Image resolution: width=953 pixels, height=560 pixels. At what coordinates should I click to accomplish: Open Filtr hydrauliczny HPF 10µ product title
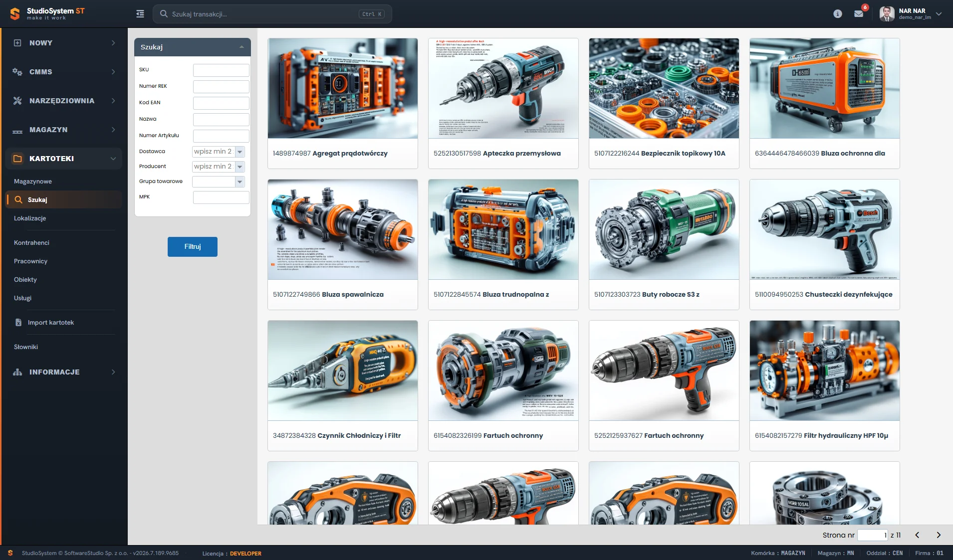846,436
